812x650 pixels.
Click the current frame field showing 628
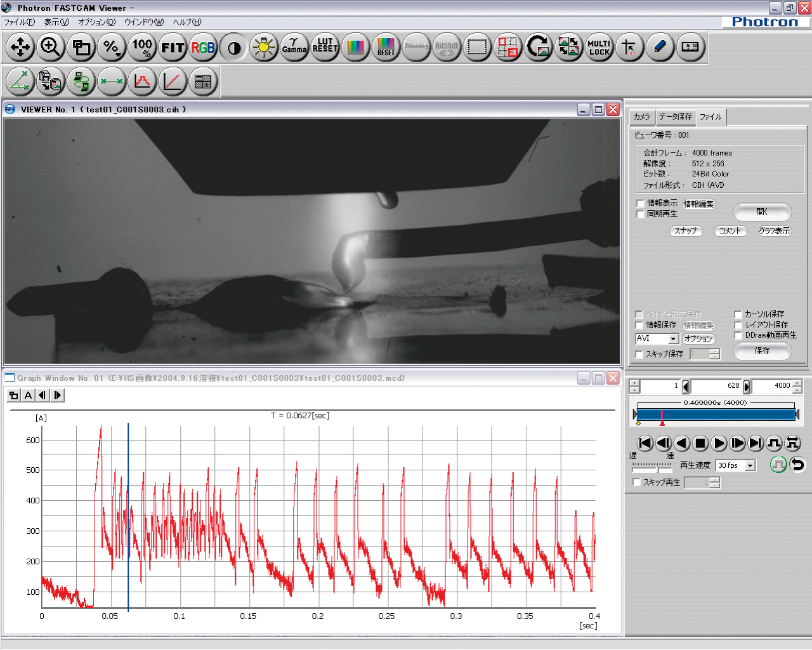point(716,386)
